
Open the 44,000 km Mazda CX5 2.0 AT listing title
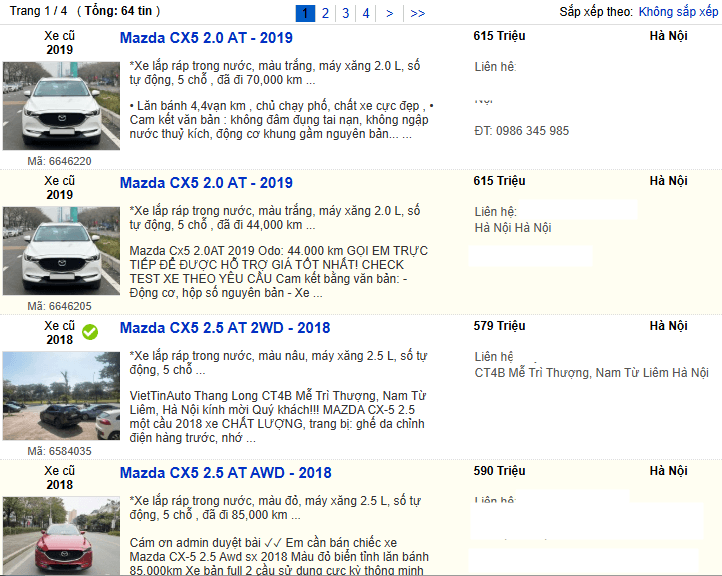pos(206,183)
